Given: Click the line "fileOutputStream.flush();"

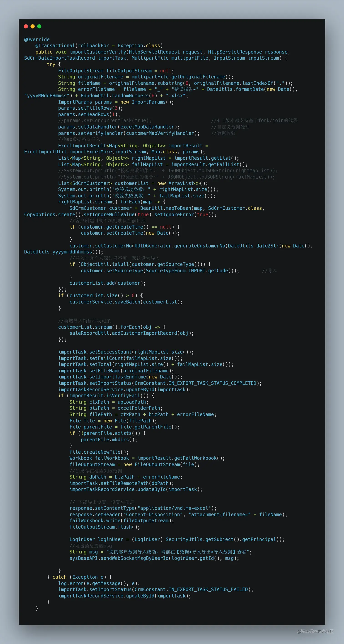Looking at the screenshot, I should point(105,527).
